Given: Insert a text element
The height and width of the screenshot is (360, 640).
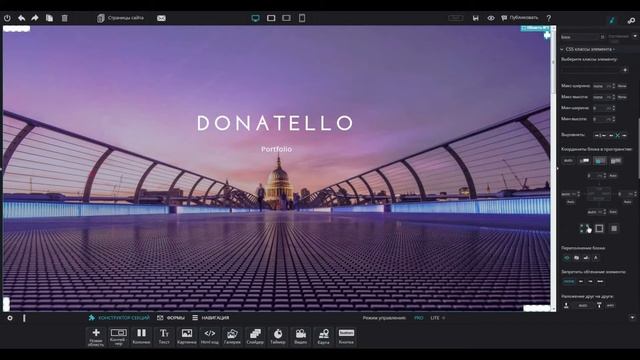Looking at the screenshot, I should [x=164, y=337].
